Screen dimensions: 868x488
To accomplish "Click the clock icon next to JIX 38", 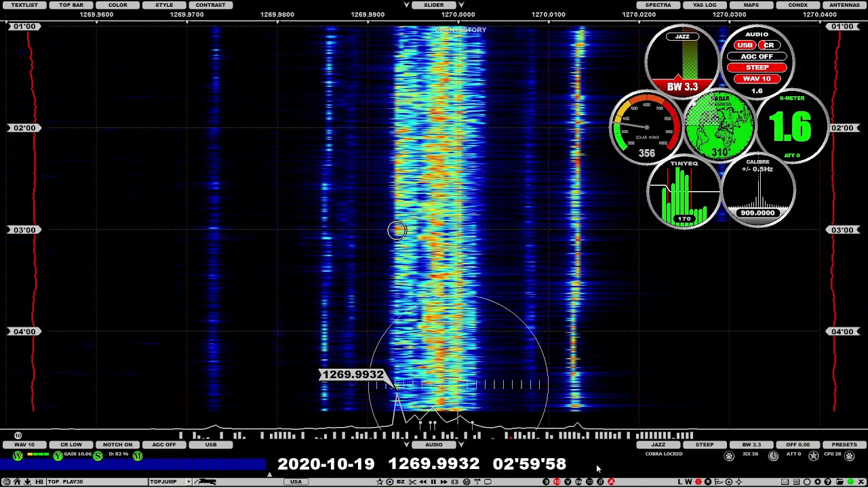I will (773, 456).
